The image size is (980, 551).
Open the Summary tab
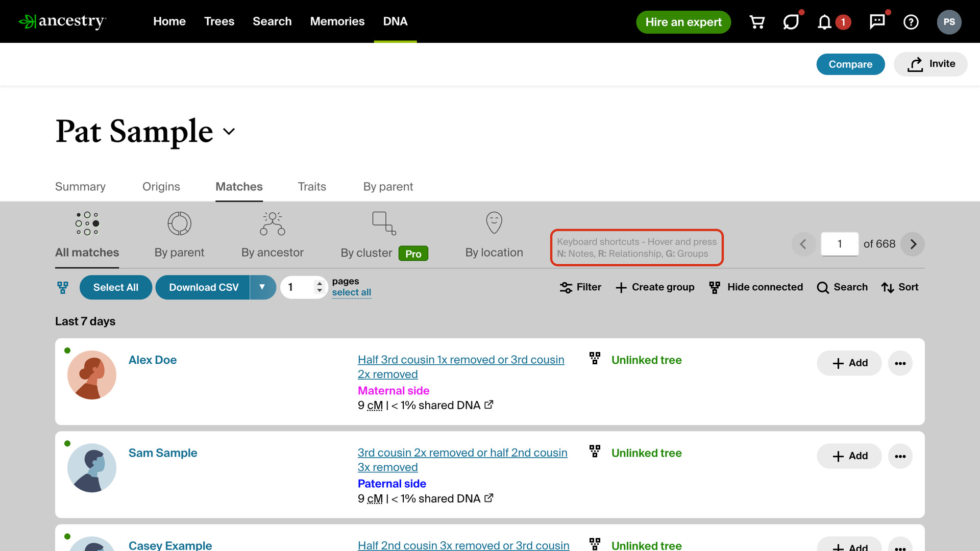pyautogui.click(x=80, y=187)
